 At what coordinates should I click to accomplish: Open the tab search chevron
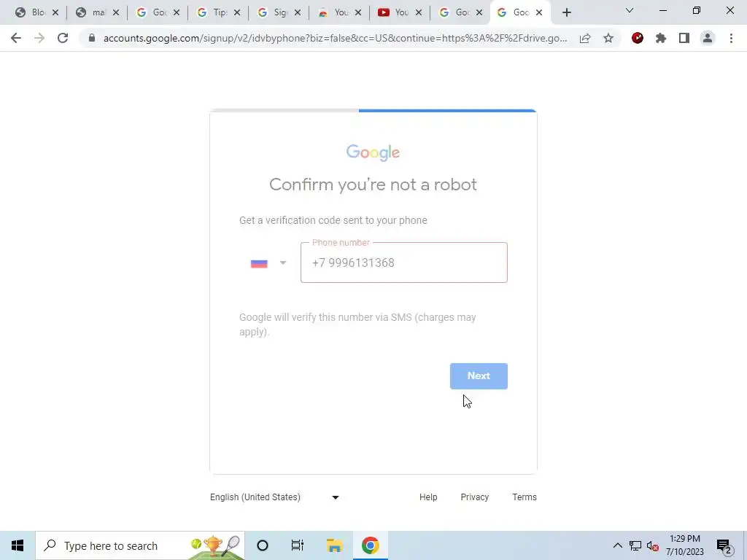[630, 10]
